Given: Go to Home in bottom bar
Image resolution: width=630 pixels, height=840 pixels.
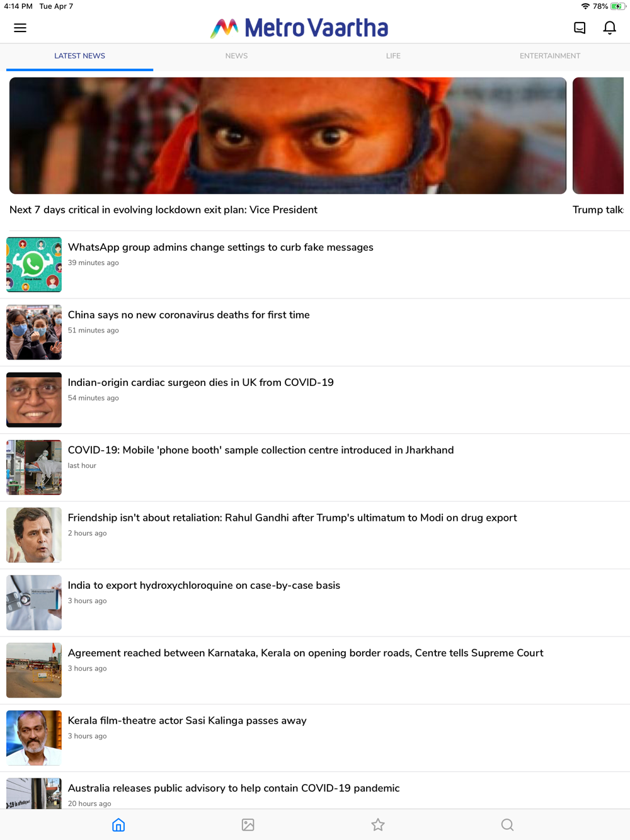Looking at the screenshot, I should pos(118,825).
